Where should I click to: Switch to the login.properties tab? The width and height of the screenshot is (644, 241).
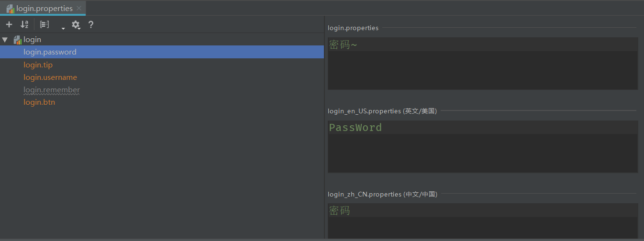pos(44,8)
